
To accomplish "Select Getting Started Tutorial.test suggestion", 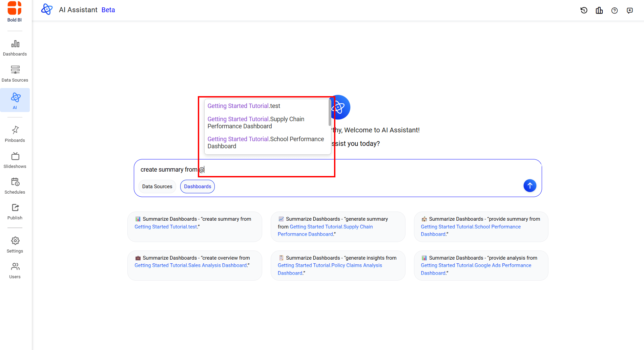I will click(244, 106).
